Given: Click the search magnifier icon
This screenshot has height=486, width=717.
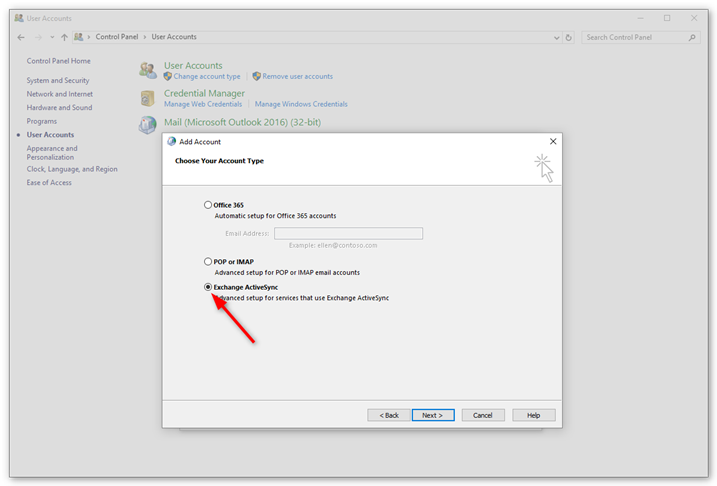Looking at the screenshot, I should (x=692, y=37).
